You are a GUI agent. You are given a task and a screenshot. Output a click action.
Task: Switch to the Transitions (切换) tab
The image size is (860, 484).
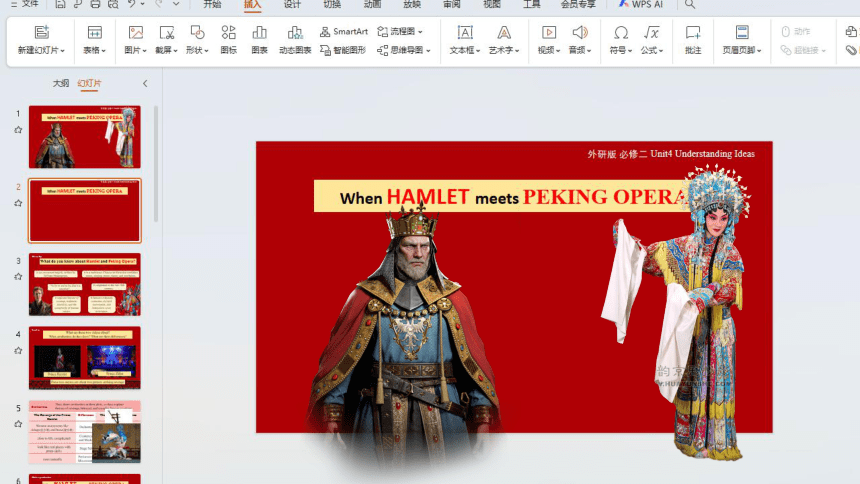332,4
